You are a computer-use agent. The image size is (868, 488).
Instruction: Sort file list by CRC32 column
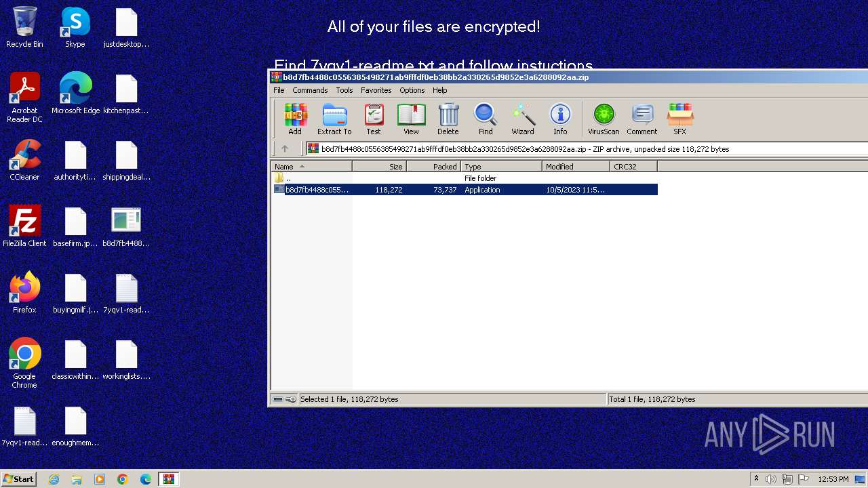point(633,167)
